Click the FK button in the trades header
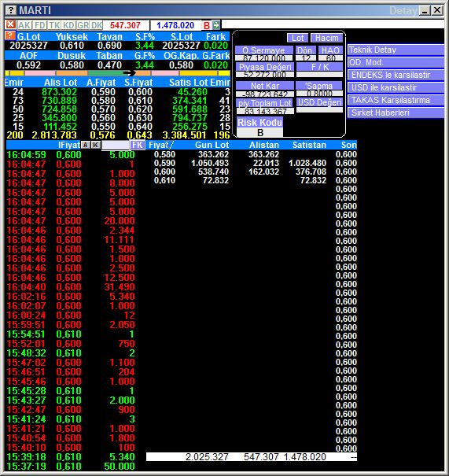This screenshot has width=449, height=476. click(x=138, y=145)
